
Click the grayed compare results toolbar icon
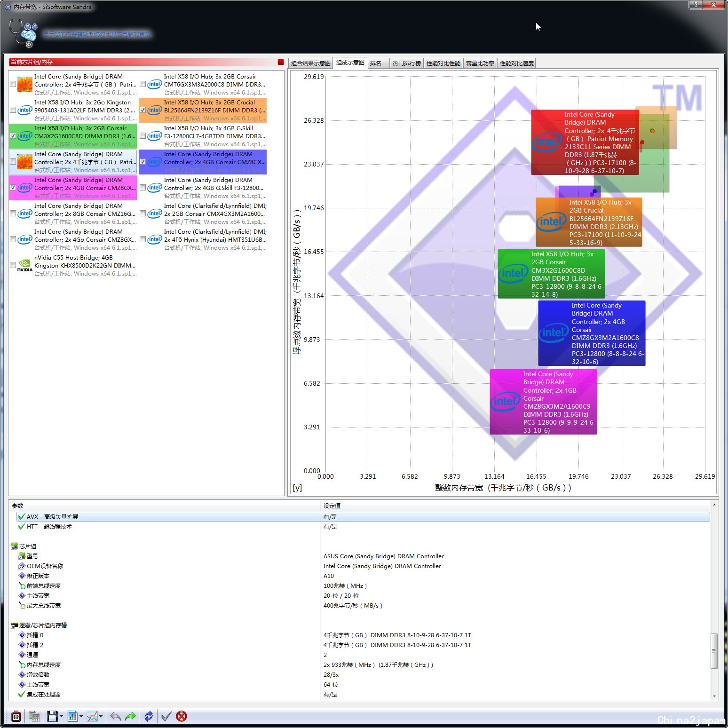(x=34, y=716)
